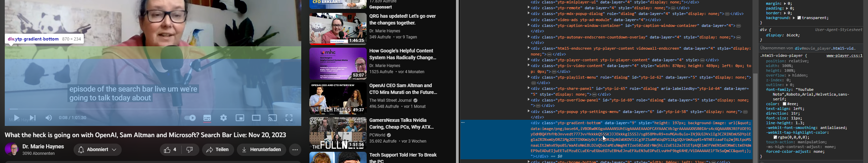This screenshot has width=868, height=163.
Task: Toggle subtitles with the captions button
Action: tap(207, 118)
